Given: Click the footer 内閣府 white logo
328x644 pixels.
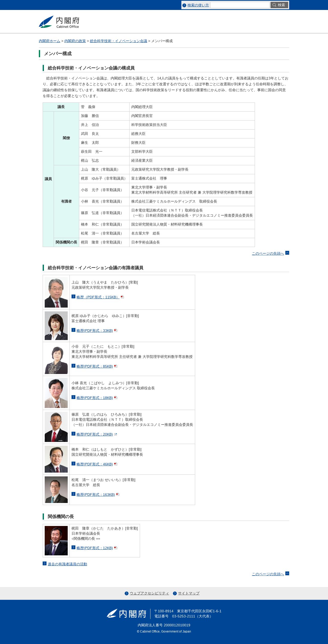Looking at the screenshot, I should (x=126, y=614).
